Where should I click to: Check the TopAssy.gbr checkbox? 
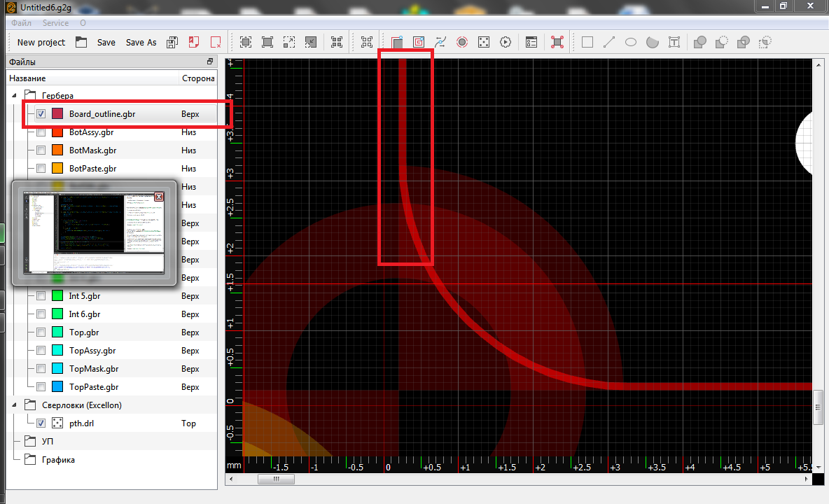coord(41,351)
